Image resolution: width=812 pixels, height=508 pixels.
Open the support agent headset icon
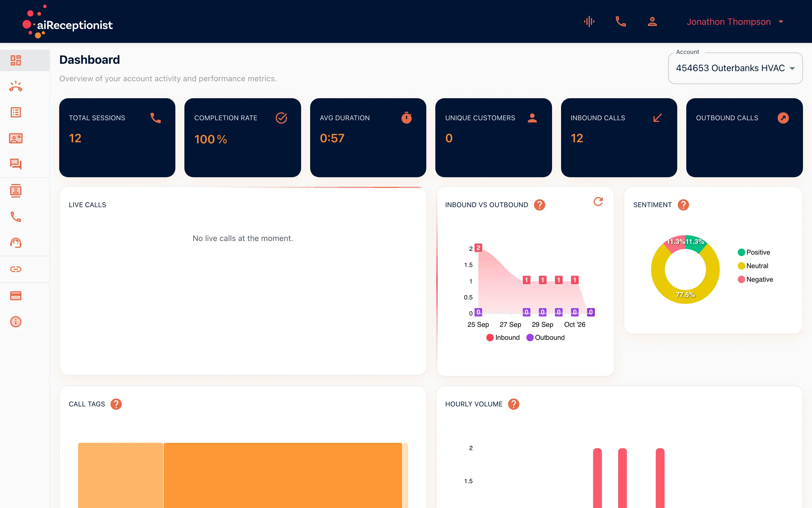[x=16, y=243]
